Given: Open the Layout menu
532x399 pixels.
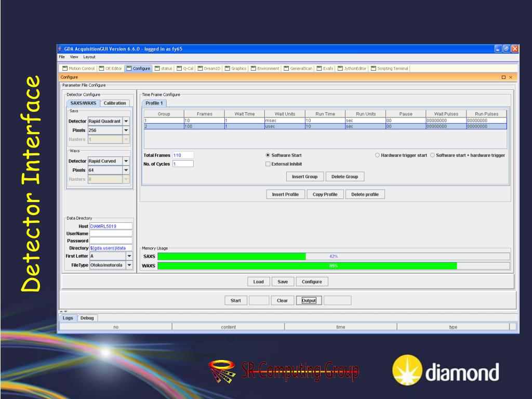Looking at the screenshot, I should 89,57.
